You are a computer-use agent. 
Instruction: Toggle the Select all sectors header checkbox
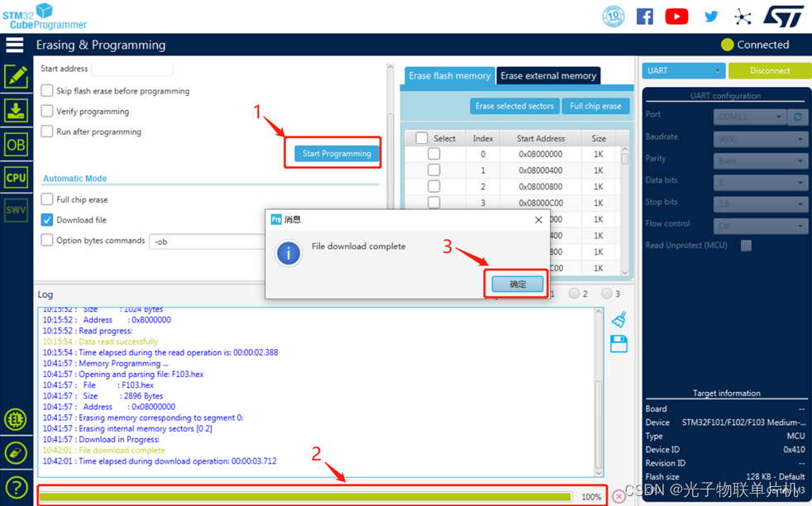[x=422, y=138]
